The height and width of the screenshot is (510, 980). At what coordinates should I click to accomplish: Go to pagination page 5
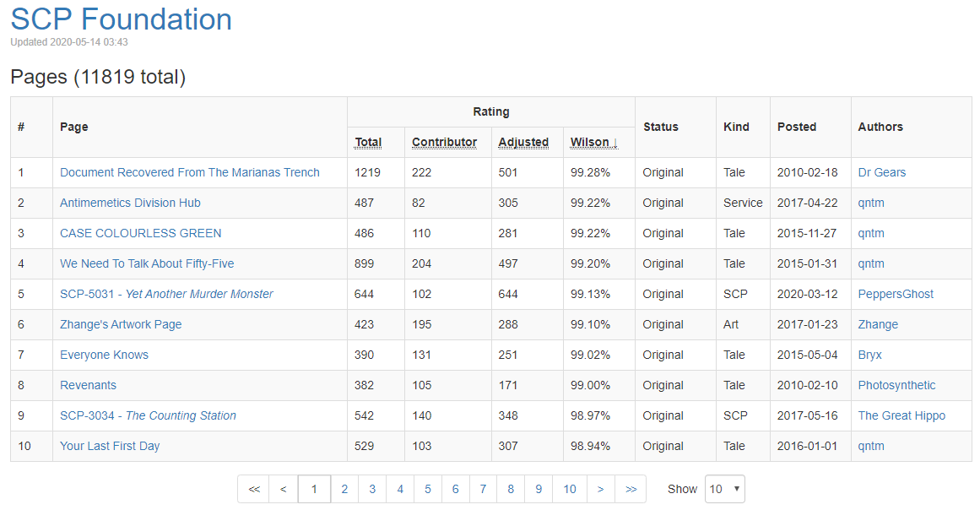point(427,489)
